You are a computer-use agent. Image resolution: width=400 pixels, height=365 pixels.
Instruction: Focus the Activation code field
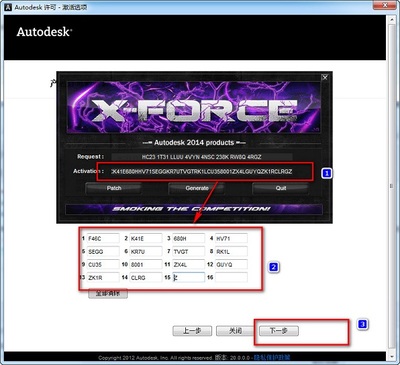click(x=202, y=172)
